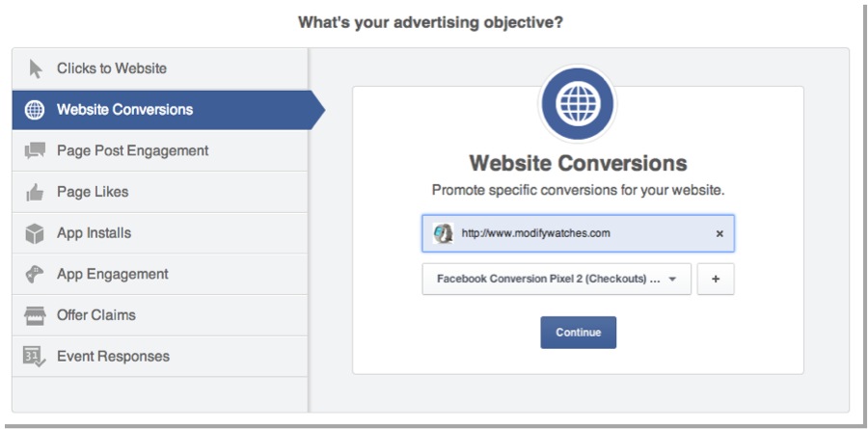This screenshot has width=868, height=429.
Task: Pick the App Installs objective
Action: [94, 233]
